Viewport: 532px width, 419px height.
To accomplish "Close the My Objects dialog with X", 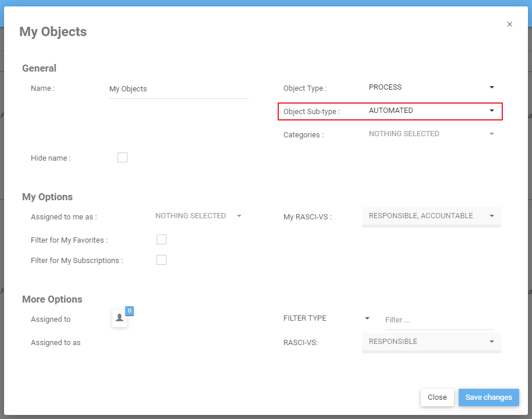I will click(509, 24).
